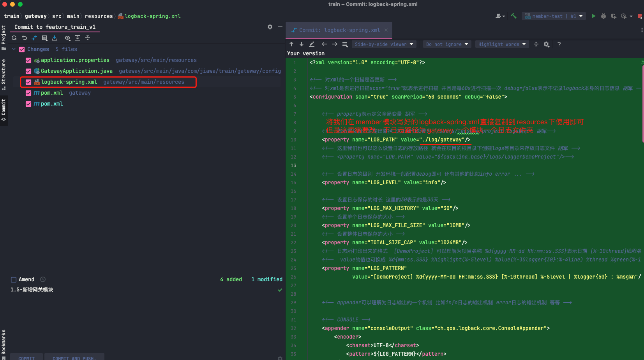Open the code-with-me user icon dropdown
This screenshot has height=360, width=644.
coord(500,16)
